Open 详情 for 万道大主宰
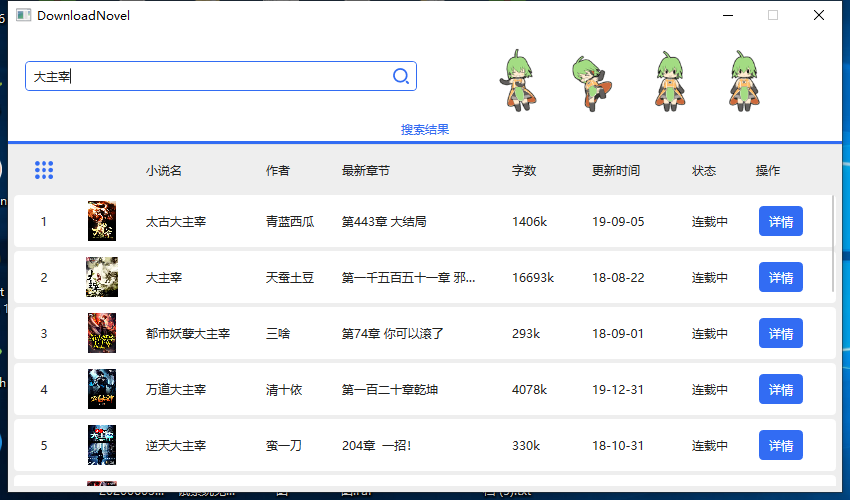Image resolution: width=850 pixels, height=500 pixels. click(781, 389)
